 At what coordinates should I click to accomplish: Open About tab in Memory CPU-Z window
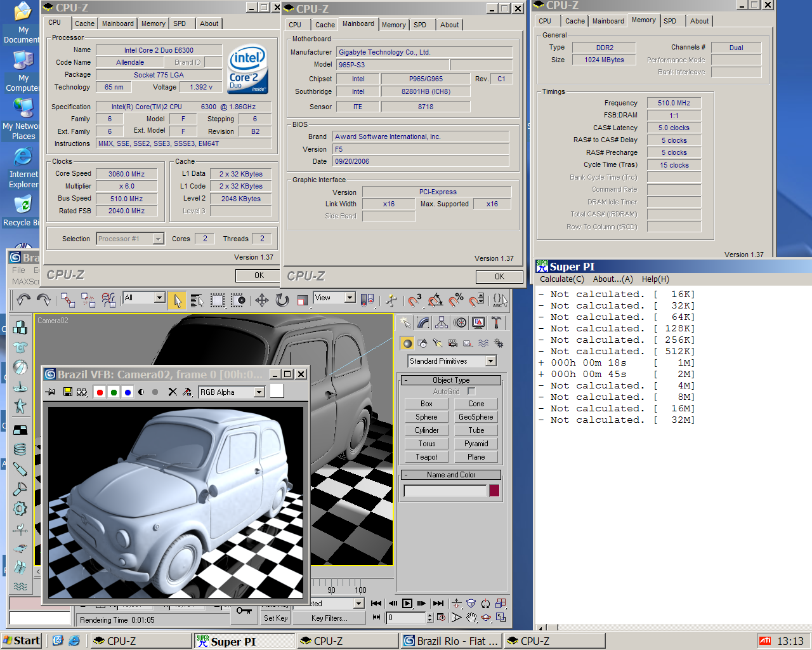pos(700,21)
